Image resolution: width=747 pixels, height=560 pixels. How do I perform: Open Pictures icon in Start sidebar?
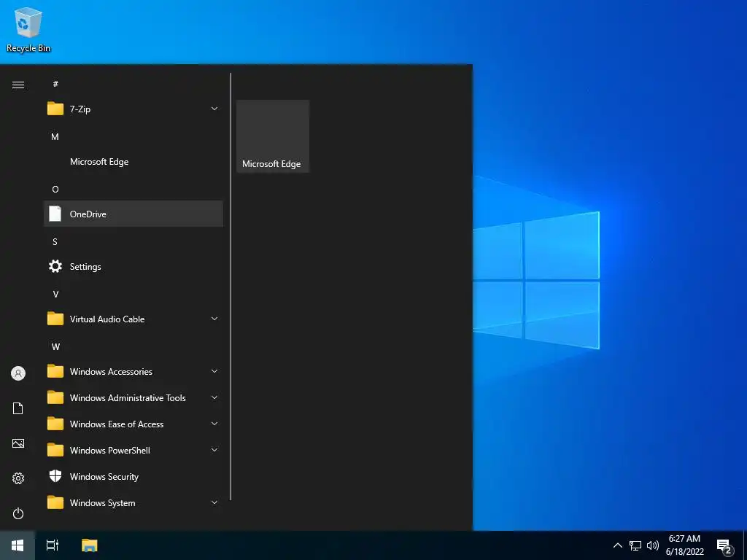pos(18,443)
